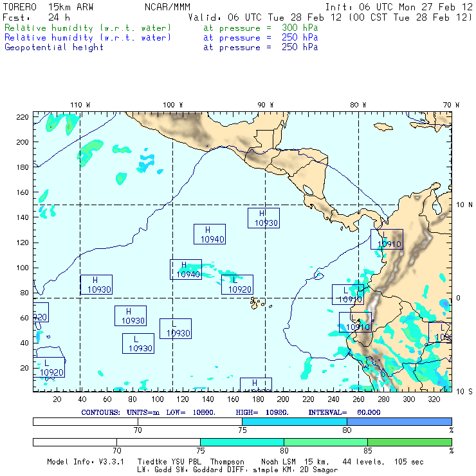This screenshot has height=476, width=476.
Task: Click the Galapagos Islands on the map
Action: point(257,302)
